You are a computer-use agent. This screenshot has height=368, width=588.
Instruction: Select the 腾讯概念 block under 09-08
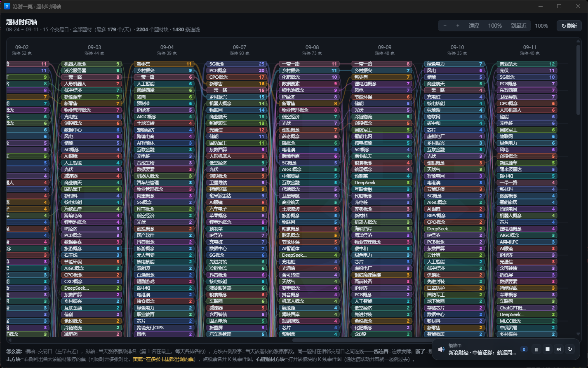[x=309, y=235]
